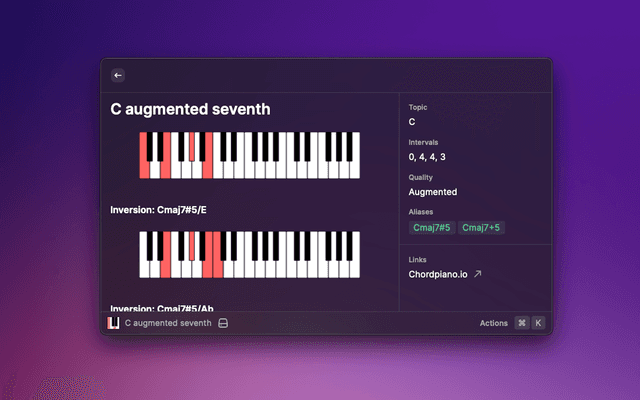Open the Chordpiano.io link

pos(438,273)
